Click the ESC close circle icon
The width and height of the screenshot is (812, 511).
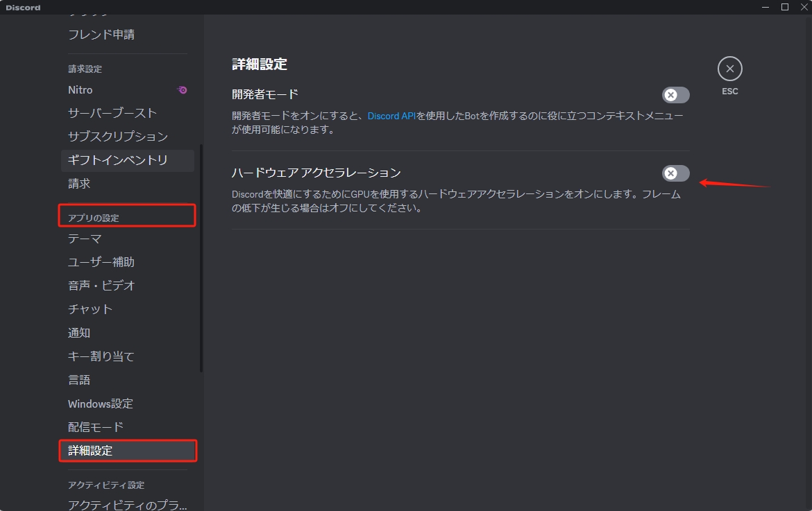click(x=729, y=68)
